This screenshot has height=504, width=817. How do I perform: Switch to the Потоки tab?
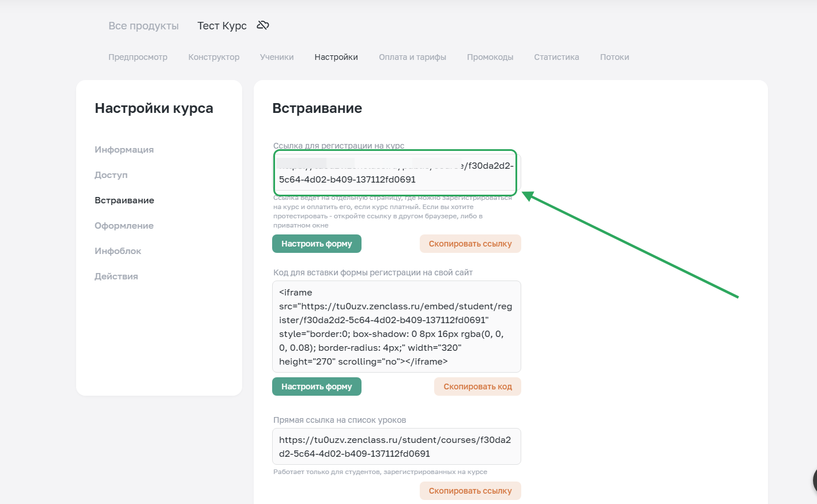tap(615, 57)
